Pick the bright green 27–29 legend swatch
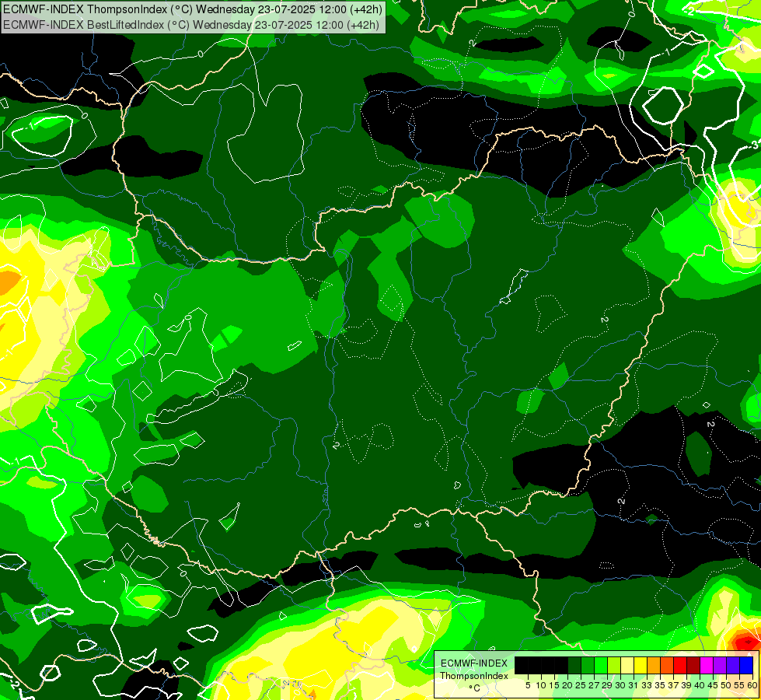The image size is (761, 700). [x=601, y=665]
